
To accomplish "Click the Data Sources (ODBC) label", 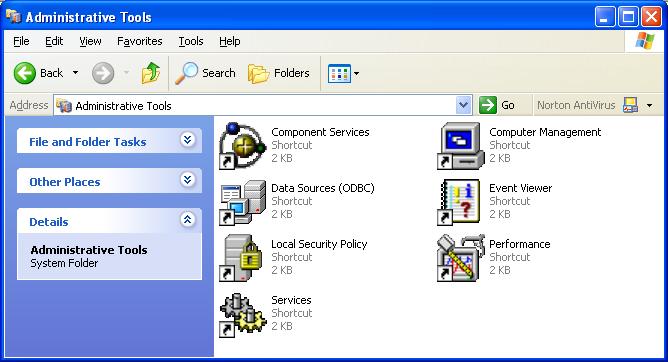I will [x=323, y=188].
